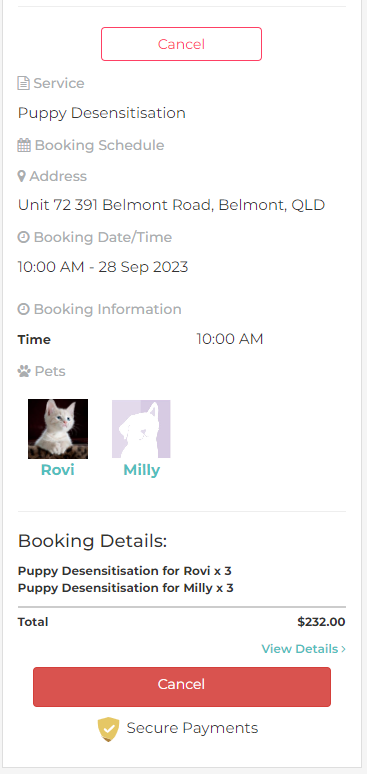Click the clock icon beside Booking Date/Time
Screen dimensions: 367x774
tap(23, 237)
